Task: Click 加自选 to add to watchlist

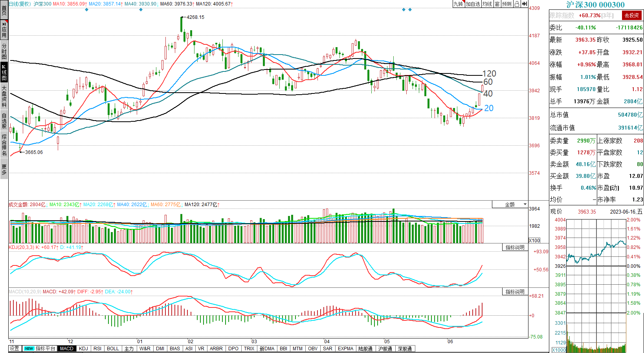Action: 473,4
